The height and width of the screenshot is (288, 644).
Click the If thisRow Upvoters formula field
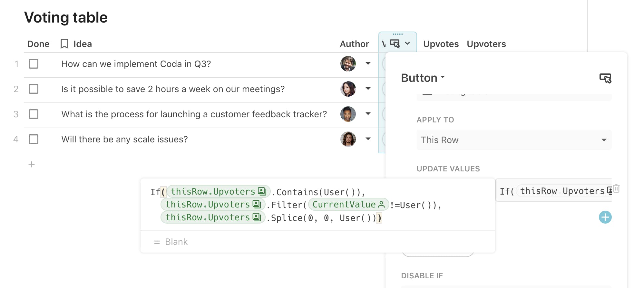pyautogui.click(x=553, y=191)
